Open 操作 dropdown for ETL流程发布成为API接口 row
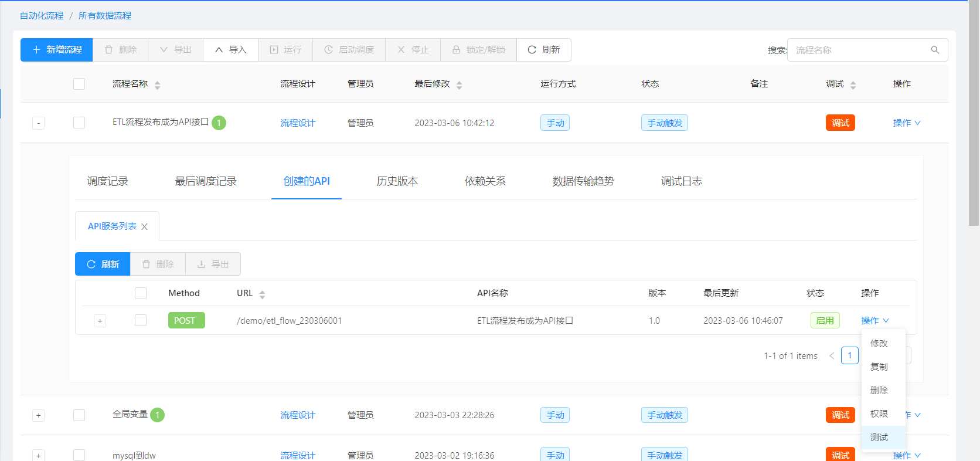This screenshot has width=980, height=461. 907,123
